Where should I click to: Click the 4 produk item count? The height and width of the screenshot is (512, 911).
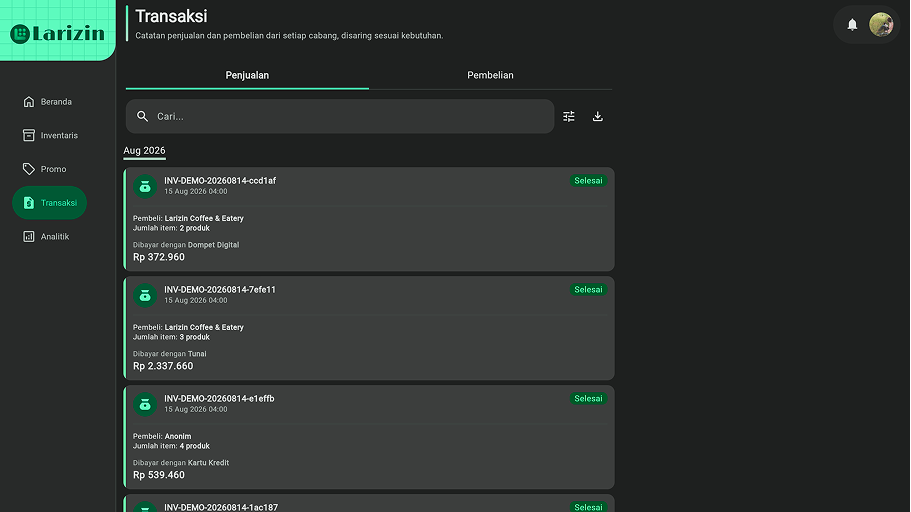[195, 446]
